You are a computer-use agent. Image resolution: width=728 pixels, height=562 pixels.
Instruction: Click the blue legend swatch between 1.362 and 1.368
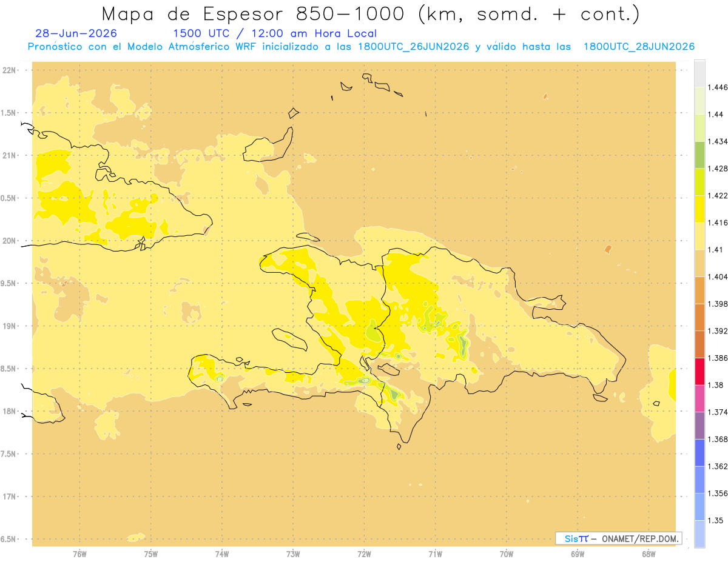[x=699, y=453]
